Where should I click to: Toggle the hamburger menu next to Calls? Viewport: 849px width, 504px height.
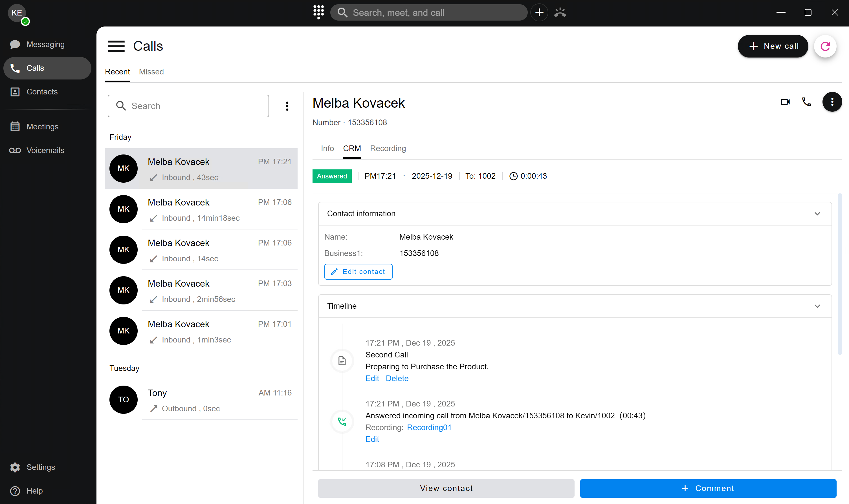116,46
